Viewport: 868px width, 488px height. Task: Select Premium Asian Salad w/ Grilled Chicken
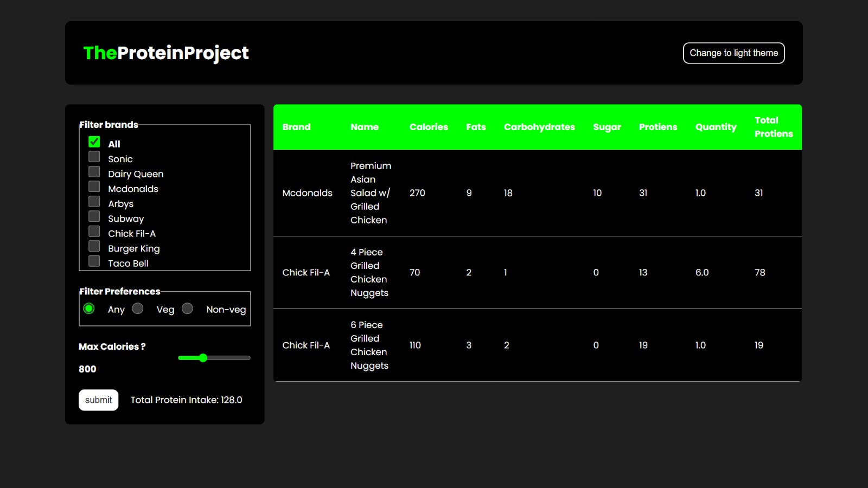371,193
